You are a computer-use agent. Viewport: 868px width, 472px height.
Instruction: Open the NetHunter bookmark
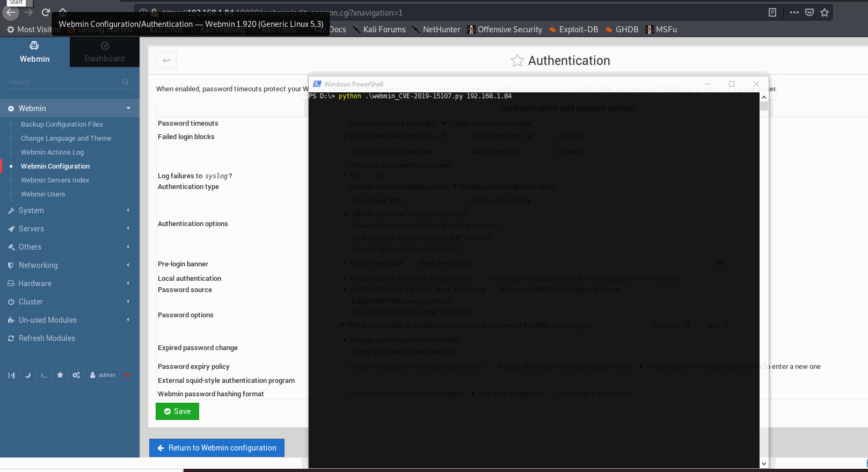[x=436, y=30]
